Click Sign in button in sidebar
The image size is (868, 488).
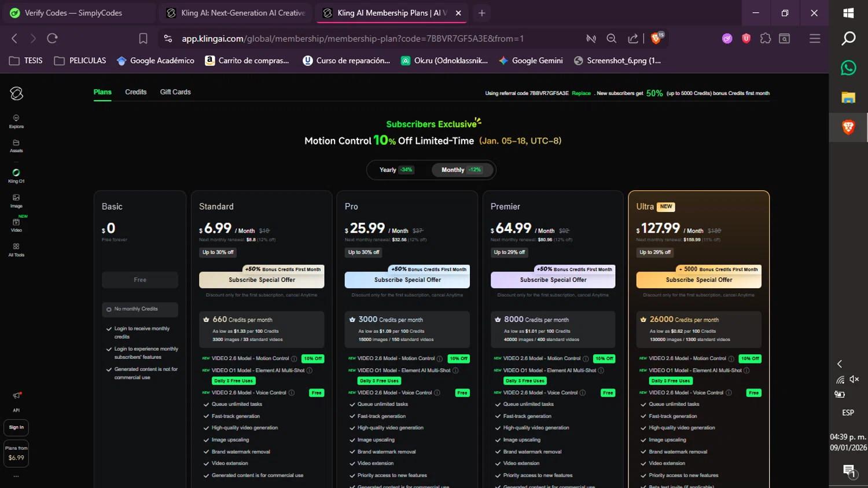[x=16, y=427]
